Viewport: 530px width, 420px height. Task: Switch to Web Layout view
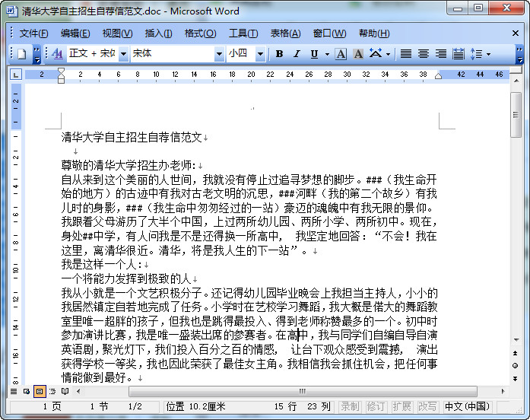pyautogui.click(x=27, y=392)
